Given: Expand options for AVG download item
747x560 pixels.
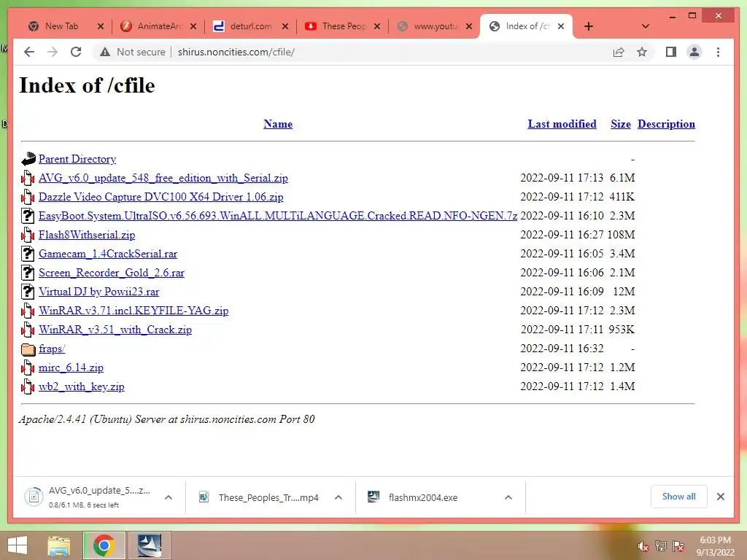Looking at the screenshot, I should (169, 497).
